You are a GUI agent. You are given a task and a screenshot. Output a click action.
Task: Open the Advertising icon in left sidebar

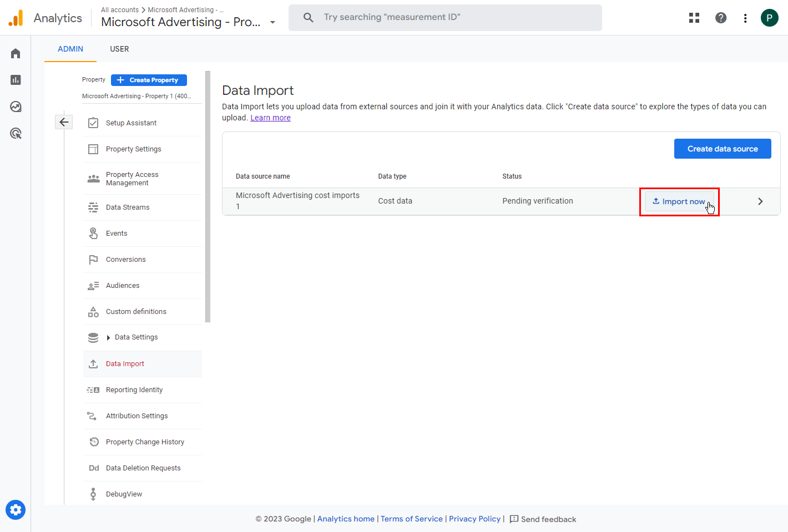tap(16, 133)
